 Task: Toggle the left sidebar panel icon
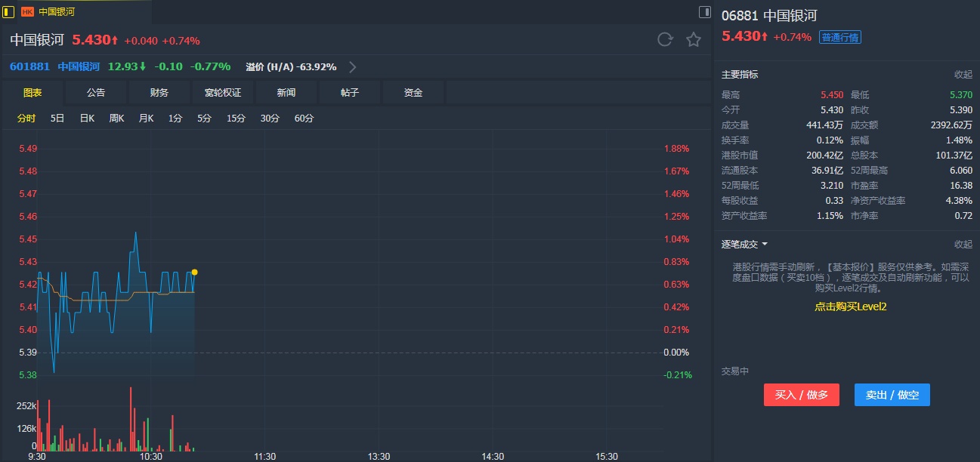(9, 12)
